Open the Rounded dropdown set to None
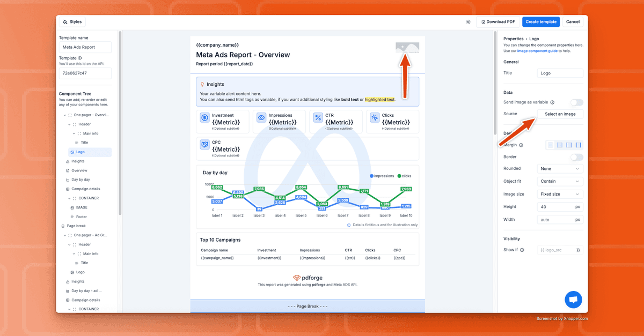The image size is (644, 336). (559, 168)
